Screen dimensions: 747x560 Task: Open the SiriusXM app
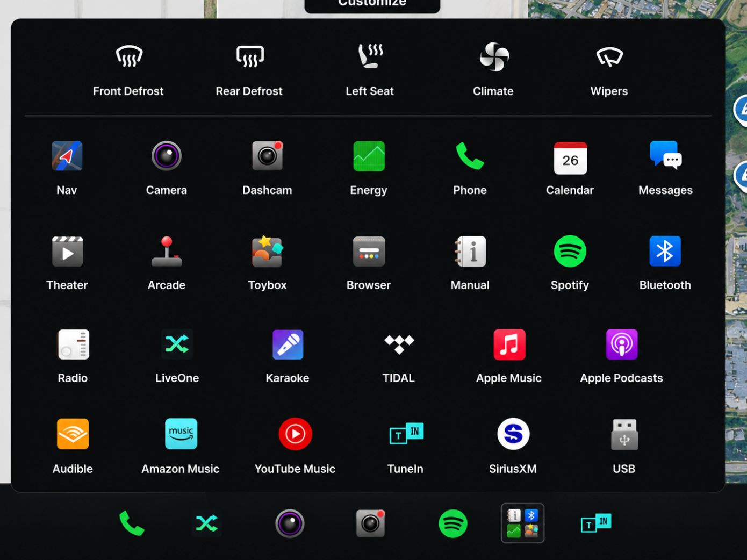[513, 446]
